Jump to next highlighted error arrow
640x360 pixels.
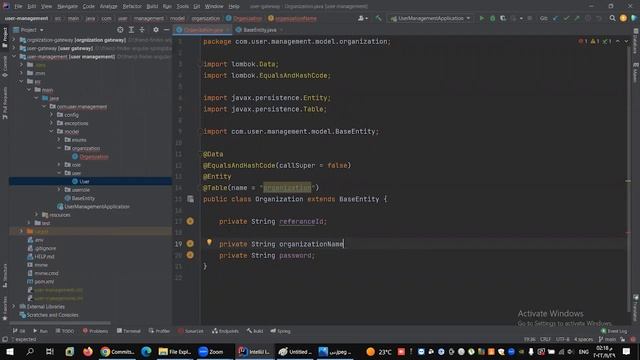[x=626, y=41]
